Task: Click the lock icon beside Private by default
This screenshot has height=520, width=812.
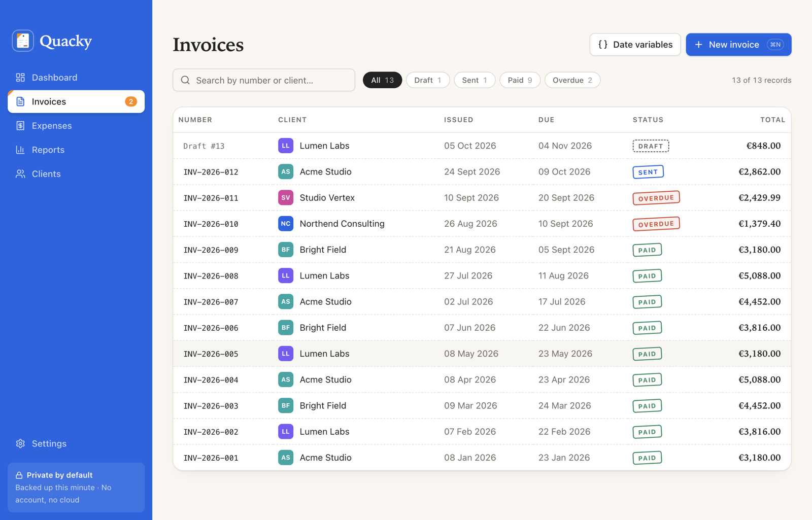Action: pyautogui.click(x=19, y=475)
